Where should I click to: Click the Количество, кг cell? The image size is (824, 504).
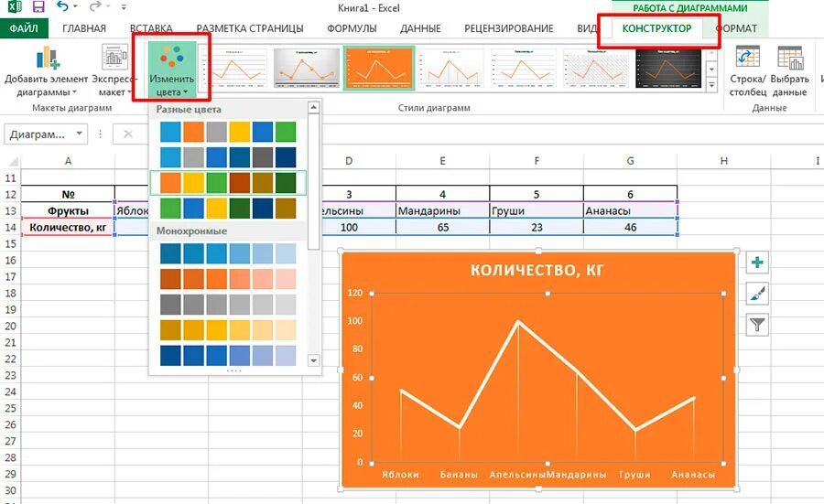[x=68, y=228]
